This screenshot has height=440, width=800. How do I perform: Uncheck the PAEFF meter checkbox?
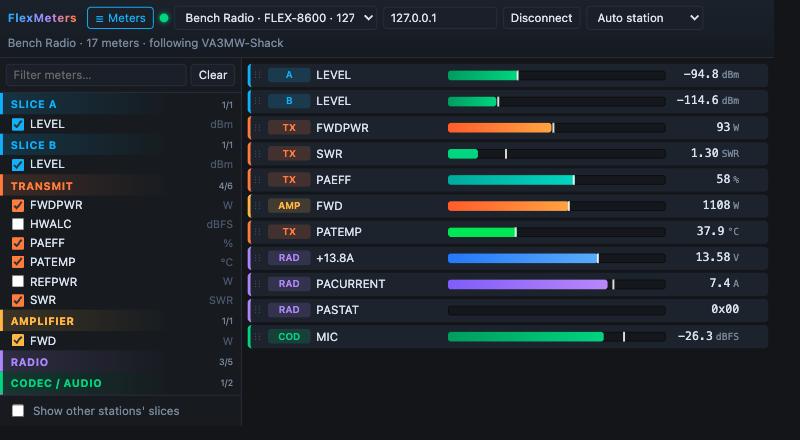click(18, 243)
